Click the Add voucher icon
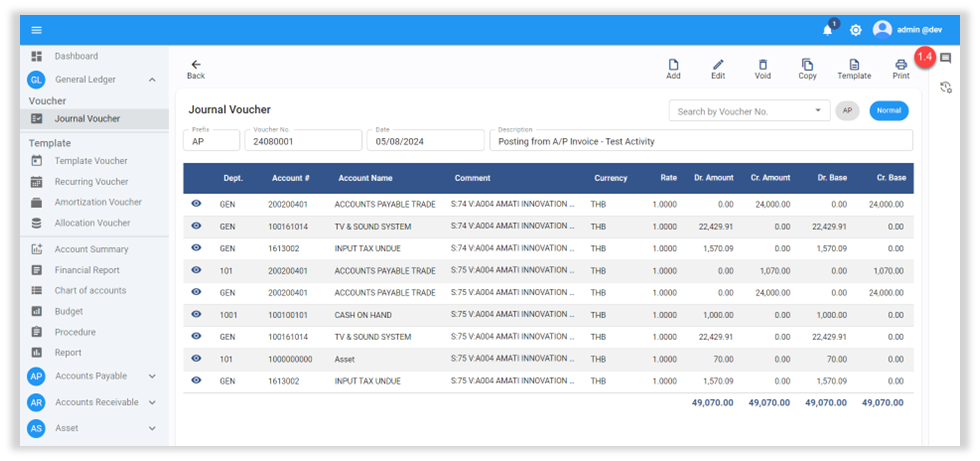 pyautogui.click(x=673, y=66)
